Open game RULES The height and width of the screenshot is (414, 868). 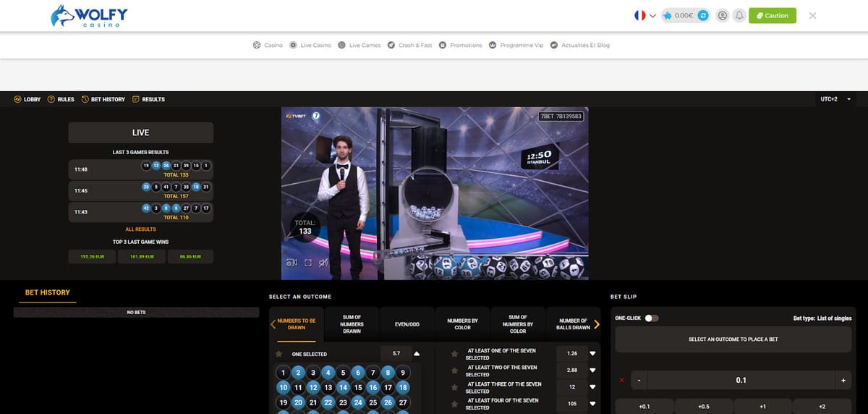pos(61,99)
